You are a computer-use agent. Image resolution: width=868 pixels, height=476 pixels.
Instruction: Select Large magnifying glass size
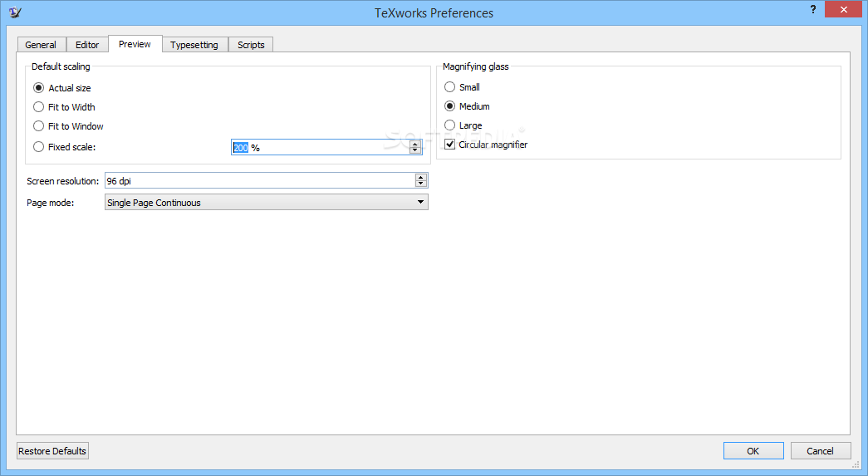[x=463, y=125]
